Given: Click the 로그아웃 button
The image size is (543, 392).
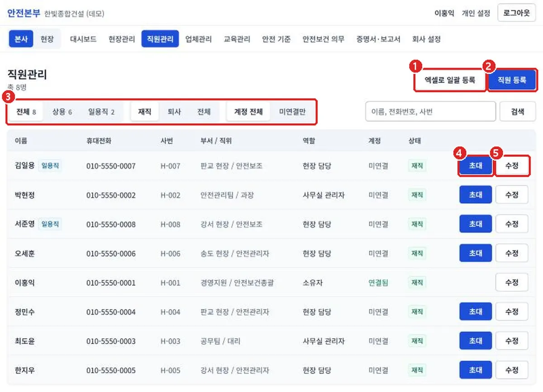Looking at the screenshot, I should pos(516,13).
